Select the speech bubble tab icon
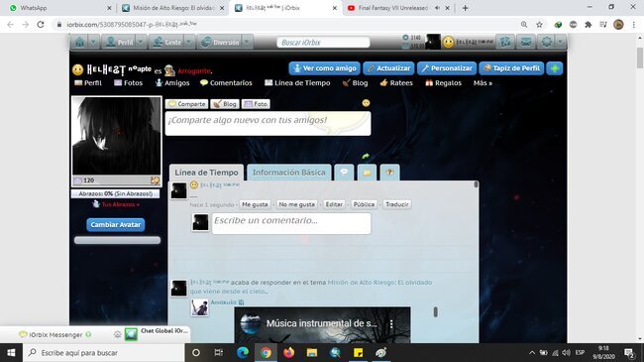Screen dimensions: 644x362 (344, 173)
